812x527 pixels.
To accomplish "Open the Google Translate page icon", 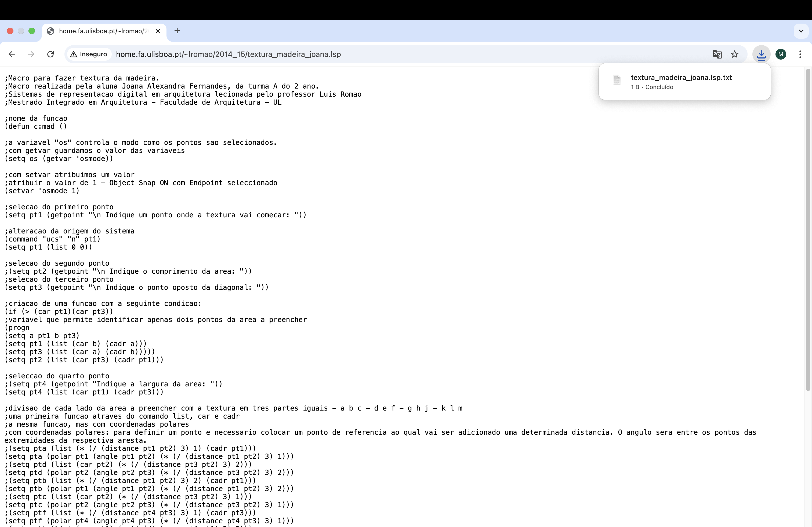I will coord(717,54).
